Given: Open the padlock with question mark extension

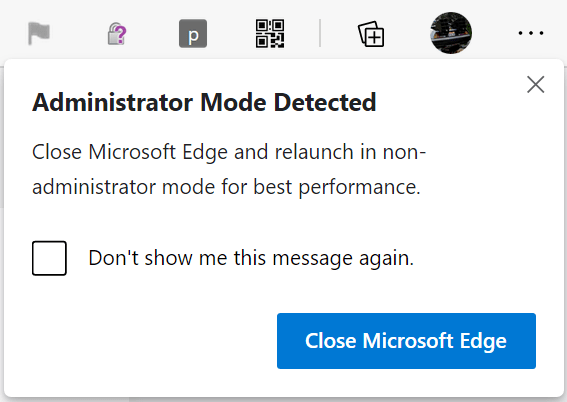Looking at the screenshot, I should [117, 34].
